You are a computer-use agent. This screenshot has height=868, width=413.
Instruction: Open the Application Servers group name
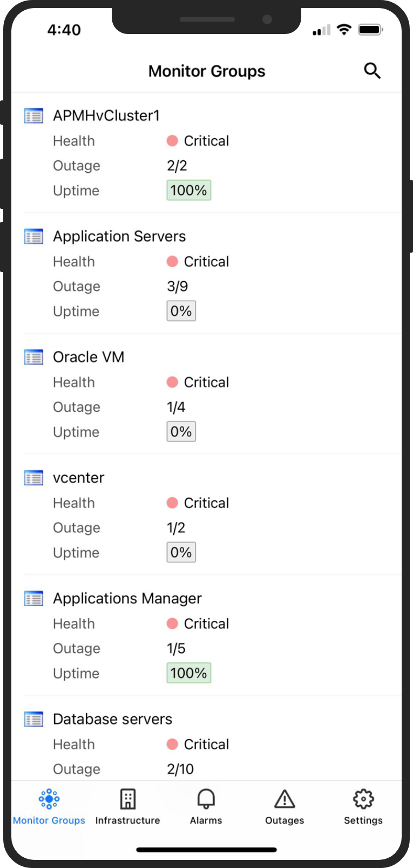119,236
